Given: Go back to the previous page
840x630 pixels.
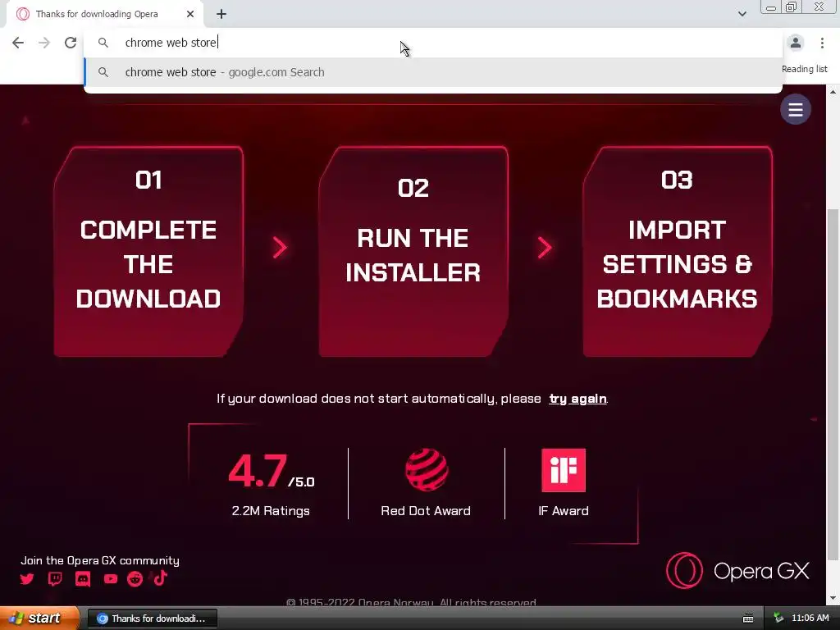Looking at the screenshot, I should (18, 43).
